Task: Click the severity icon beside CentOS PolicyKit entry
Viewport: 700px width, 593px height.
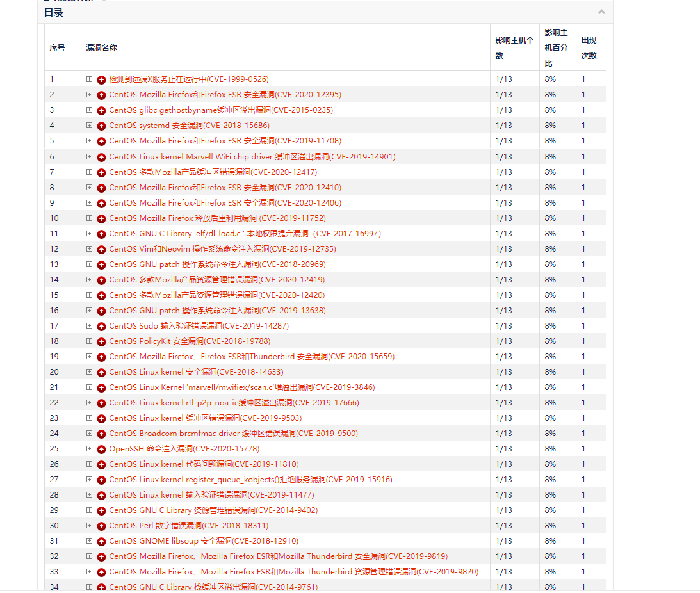Action: [x=101, y=341]
